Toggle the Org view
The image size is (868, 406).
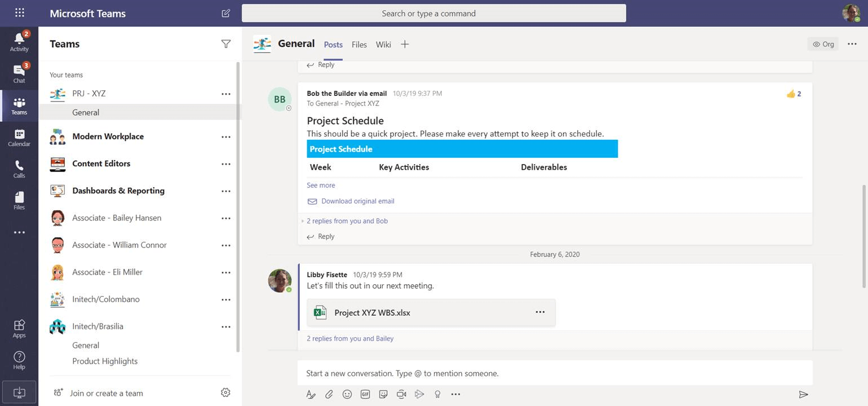coord(823,43)
